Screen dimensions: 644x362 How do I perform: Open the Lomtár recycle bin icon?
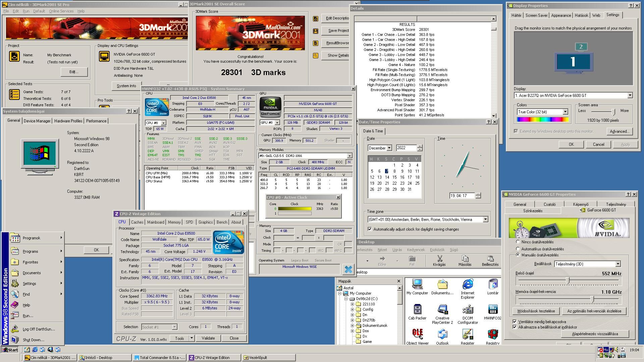(493, 287)
